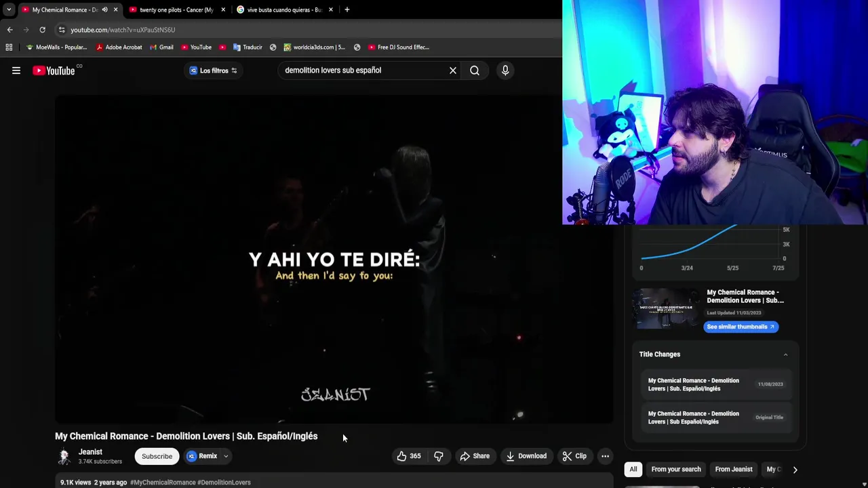Expand the Remix dropdown arrow

click(x=226, y=456)
